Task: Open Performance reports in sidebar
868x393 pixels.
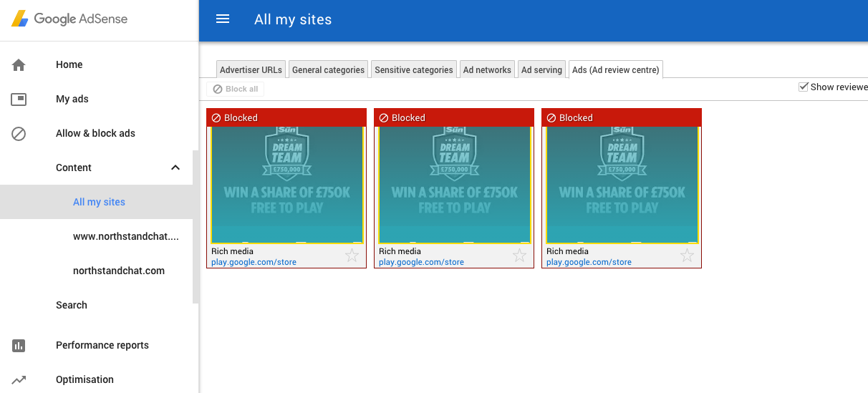Action: coord(102,345)
